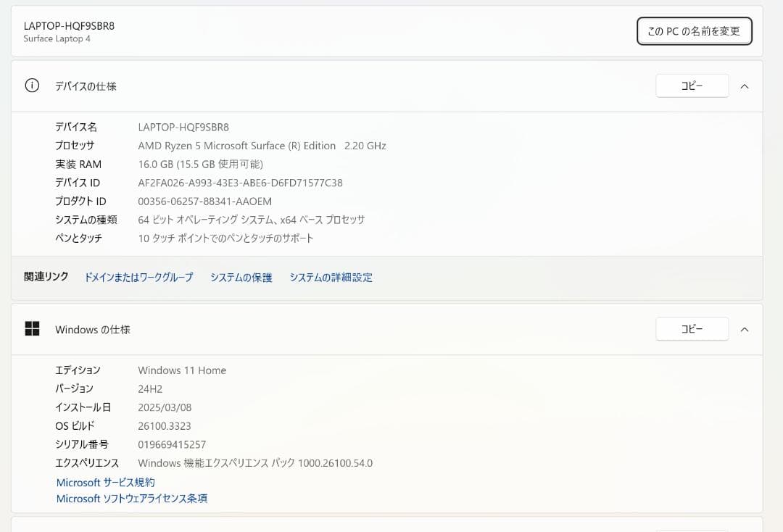Screen dimensions: 783x532
Task: Select the 64 ビット system type value
Action: coord(251,220)
